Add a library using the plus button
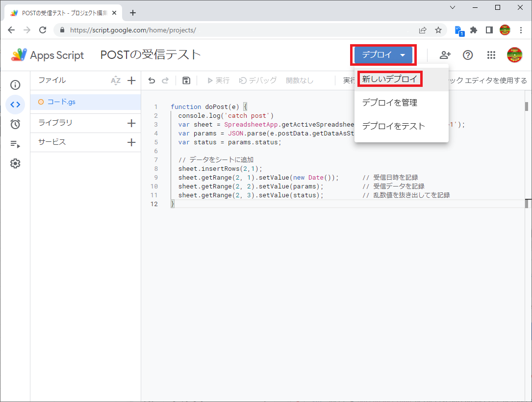The image size is (532, 402). point(131,123)
